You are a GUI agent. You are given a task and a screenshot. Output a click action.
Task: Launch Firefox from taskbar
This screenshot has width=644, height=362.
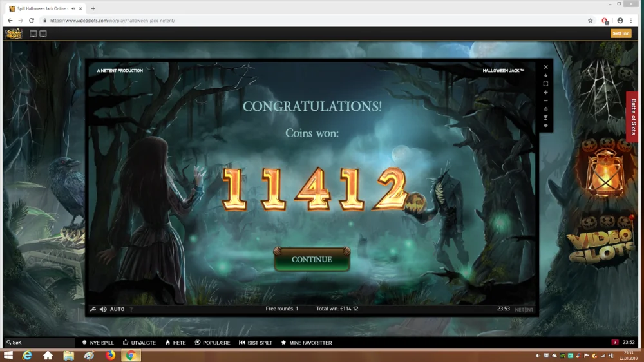point(110,356)
